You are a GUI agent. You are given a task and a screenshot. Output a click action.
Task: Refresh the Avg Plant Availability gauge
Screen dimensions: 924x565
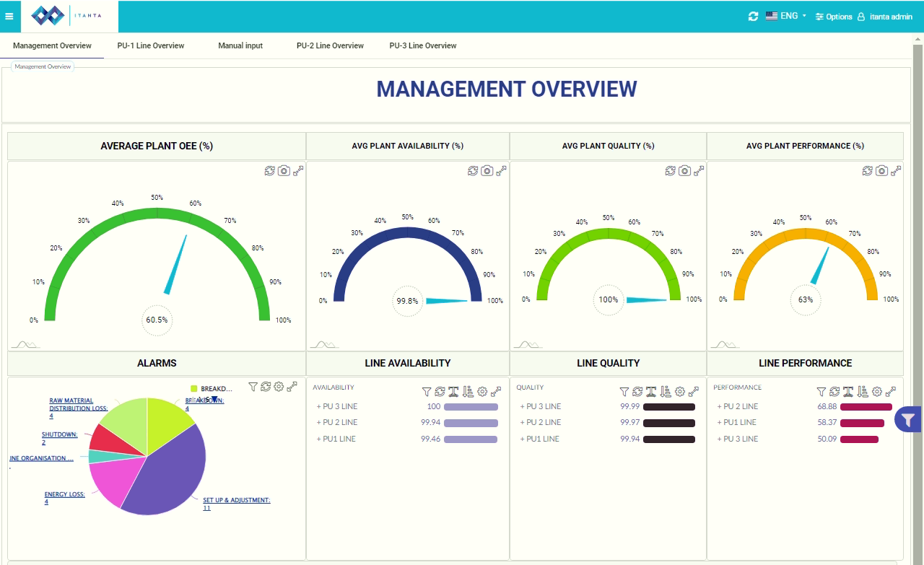coord(473,171)
